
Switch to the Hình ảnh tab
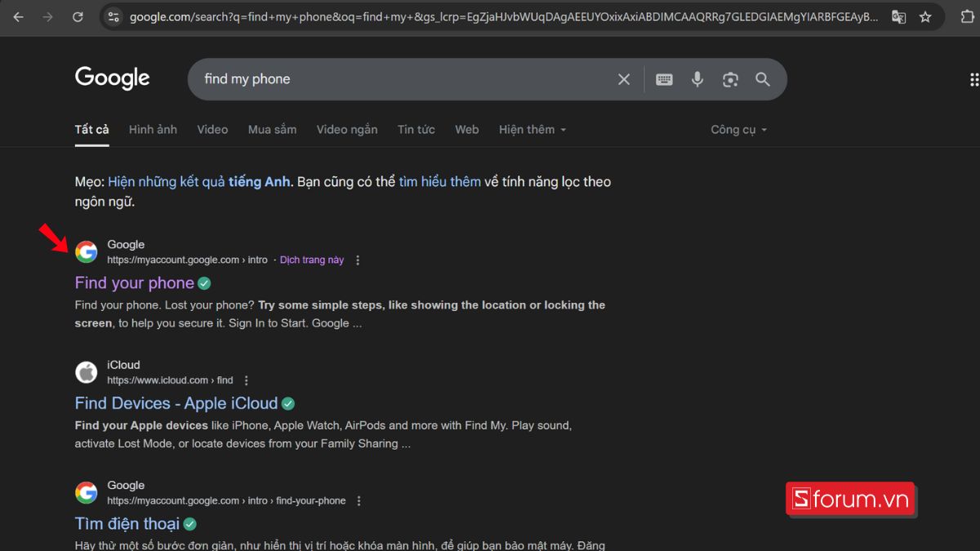[153, 129]
